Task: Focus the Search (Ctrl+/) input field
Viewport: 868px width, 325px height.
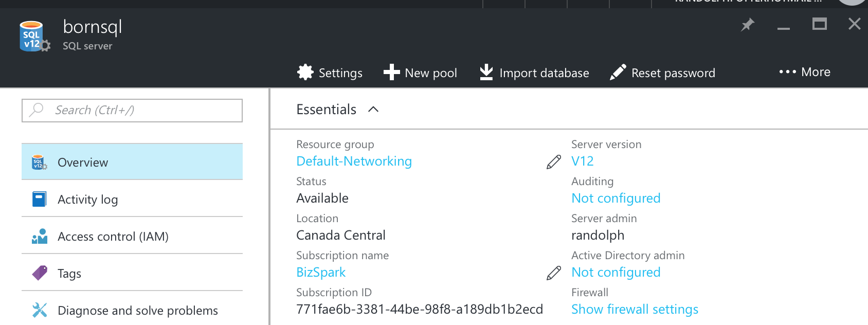Action: tap(132, 110)
